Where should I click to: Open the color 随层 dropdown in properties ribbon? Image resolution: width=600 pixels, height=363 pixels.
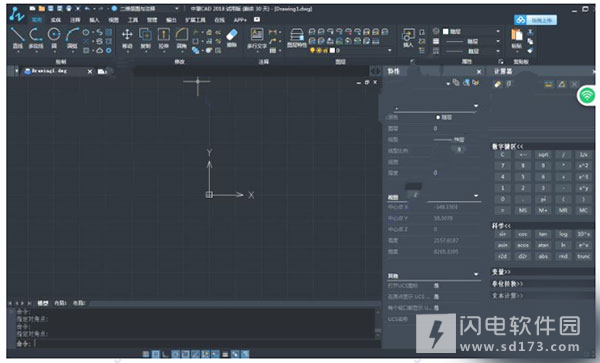pyautogui.click(x=471, y=31)
